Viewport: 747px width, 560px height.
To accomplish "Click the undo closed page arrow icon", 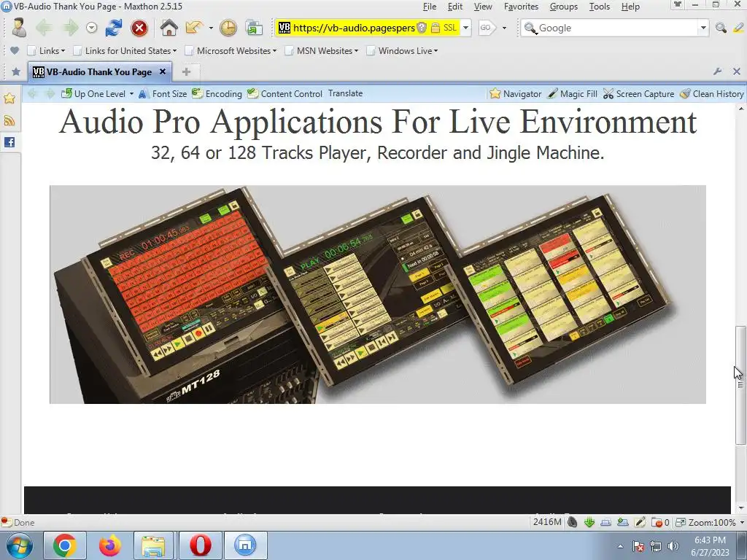I will [194, 28].
